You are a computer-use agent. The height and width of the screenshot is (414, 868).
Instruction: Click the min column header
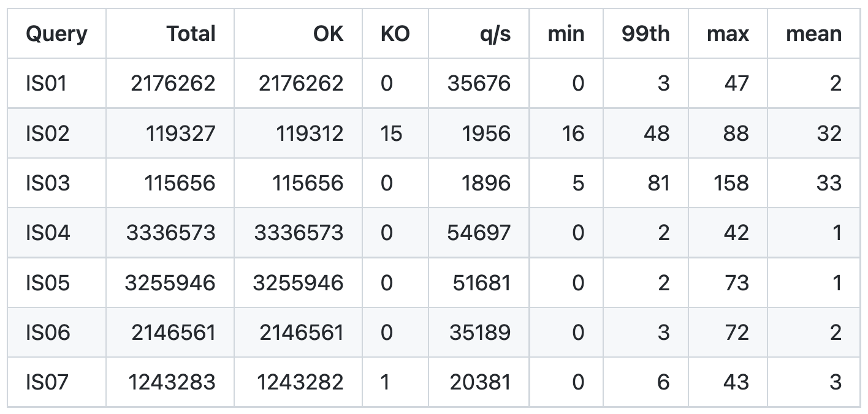pos(566,34)
